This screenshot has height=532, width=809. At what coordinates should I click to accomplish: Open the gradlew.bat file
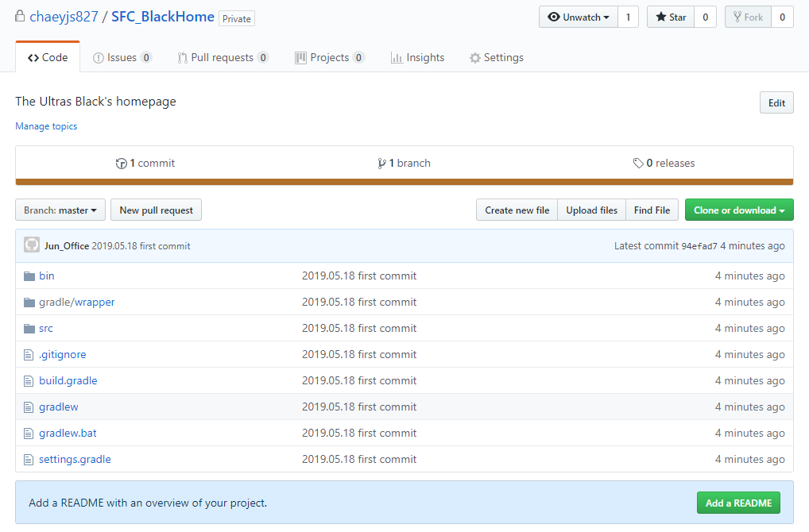pos(68,434)
